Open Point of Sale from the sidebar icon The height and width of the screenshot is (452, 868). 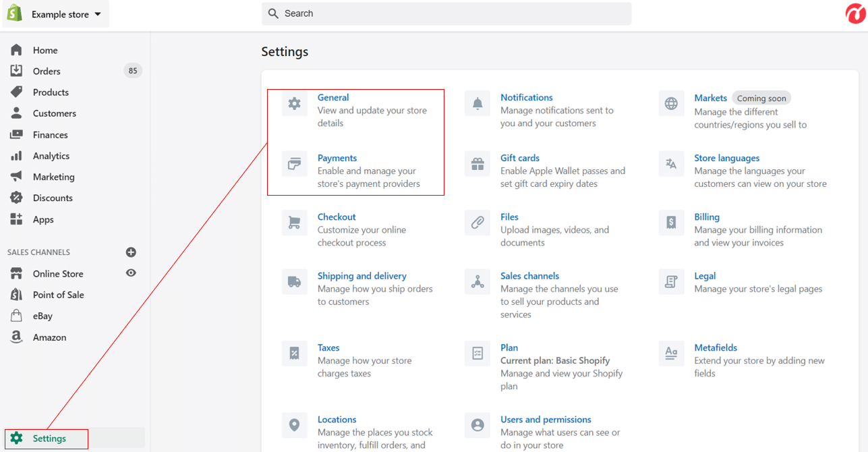pos(15,295)
